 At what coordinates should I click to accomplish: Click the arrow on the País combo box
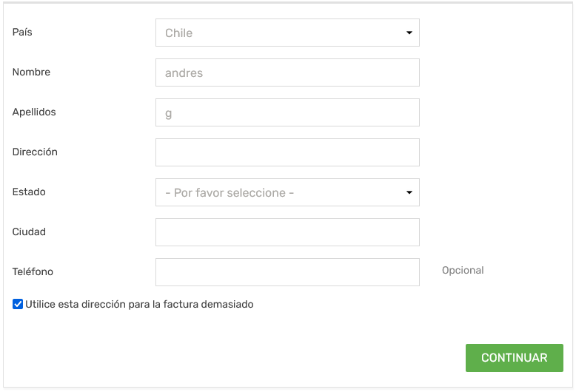pos(409,33)
